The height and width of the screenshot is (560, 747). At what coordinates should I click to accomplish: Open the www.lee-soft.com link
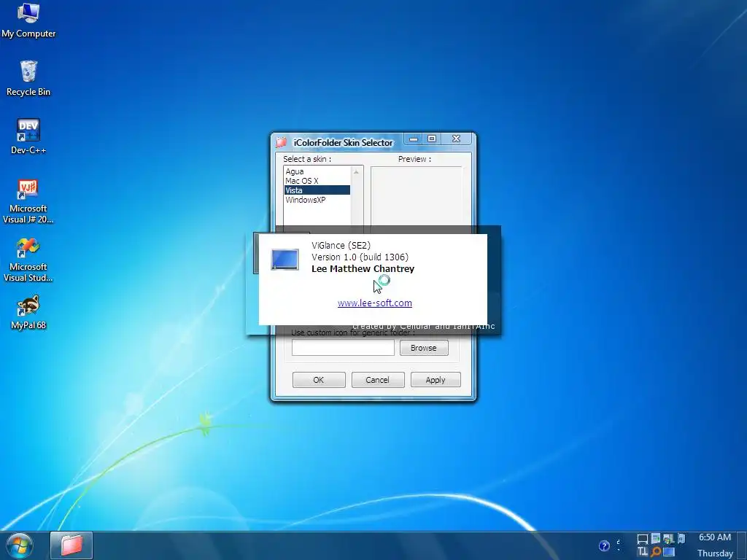[x=375, y=303]
